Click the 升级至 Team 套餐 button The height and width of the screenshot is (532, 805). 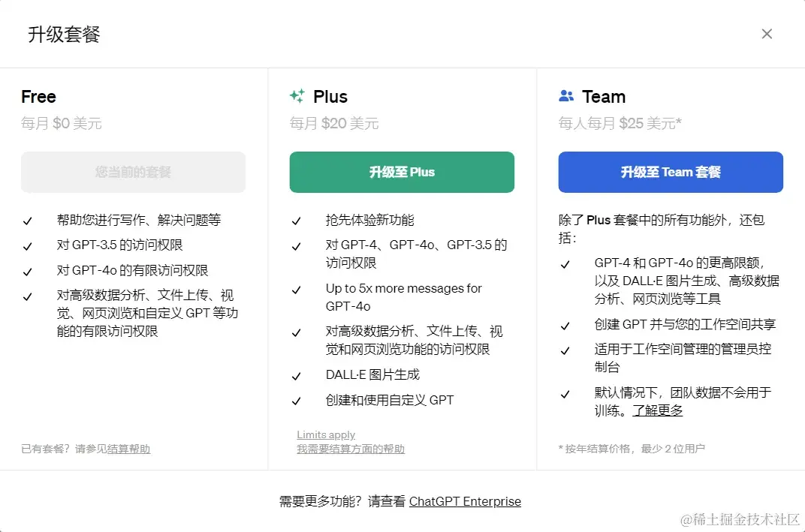point(671,172)
